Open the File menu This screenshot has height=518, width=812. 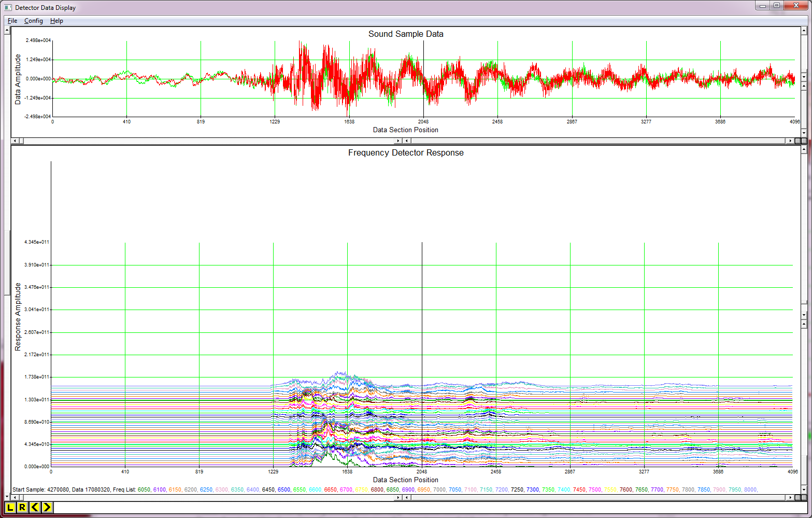point(12,21)
